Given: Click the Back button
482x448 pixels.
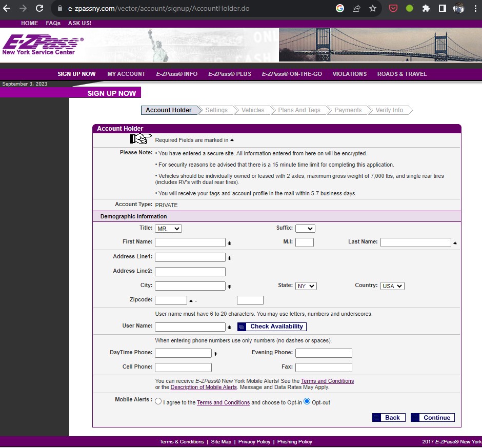Looking at the screenshot, I should pyautogui.click(x=389, y=418).
